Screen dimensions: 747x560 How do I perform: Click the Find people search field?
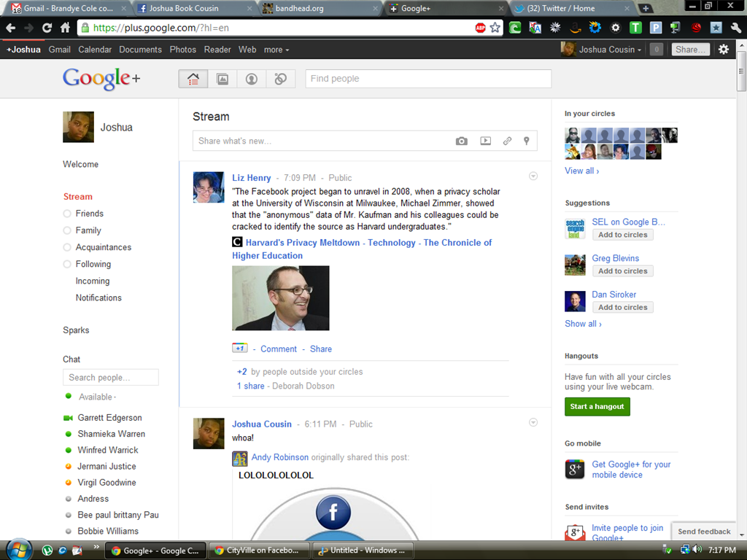pos(428,79)
